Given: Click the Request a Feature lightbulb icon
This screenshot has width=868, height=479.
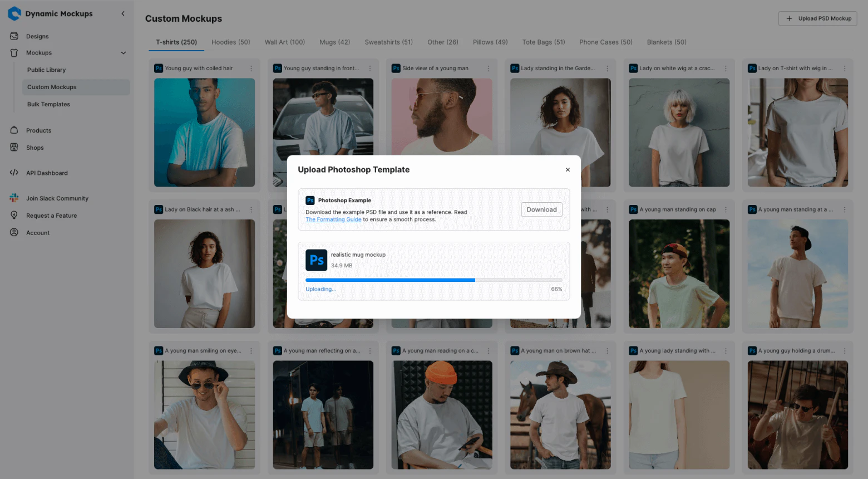Looking at the screenshot, I should click(x=13, y=215).
